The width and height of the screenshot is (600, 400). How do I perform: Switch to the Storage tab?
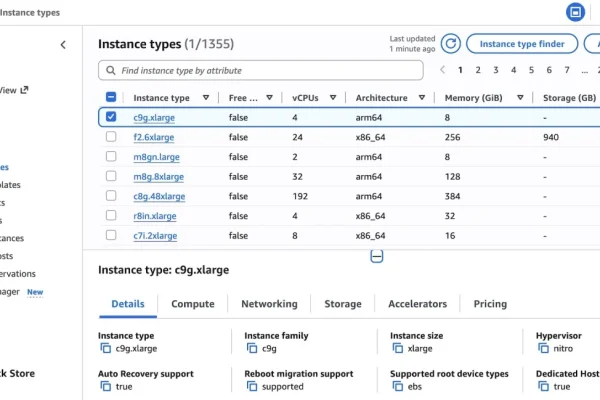[x=343, y=304]
